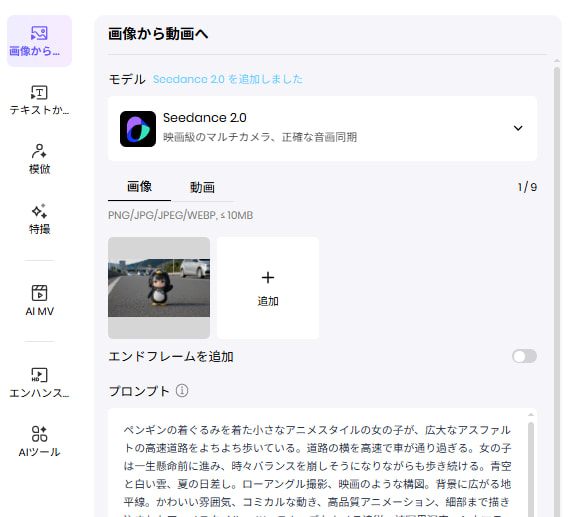The width and height of the screenshot is (569, 517).
Task: Open the AI MV sidebar item
Action: [39, 301]
